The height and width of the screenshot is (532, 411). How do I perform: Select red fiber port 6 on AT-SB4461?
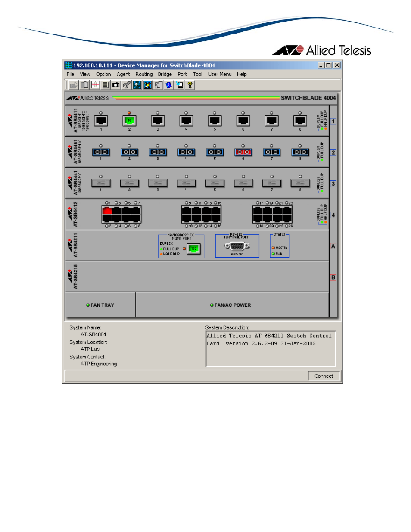coord(243,152)
